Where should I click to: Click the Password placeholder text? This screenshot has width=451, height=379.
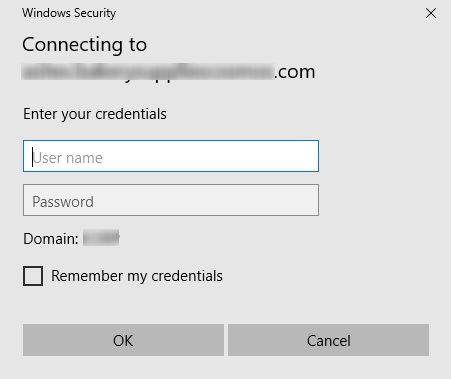[63, 202]
